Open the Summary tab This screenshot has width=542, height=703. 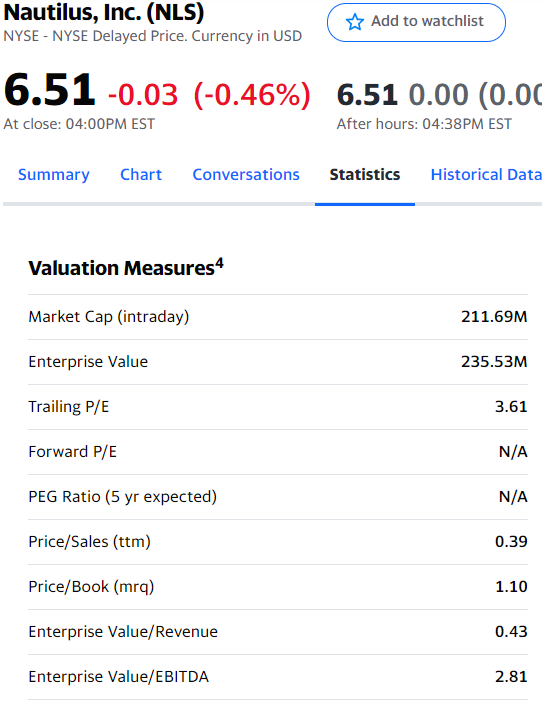point(54,174)
